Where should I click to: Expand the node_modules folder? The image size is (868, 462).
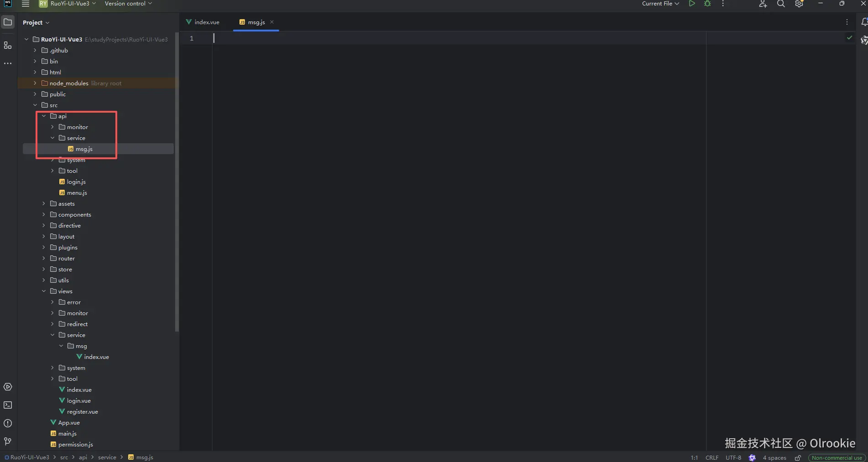pos(35,83)
